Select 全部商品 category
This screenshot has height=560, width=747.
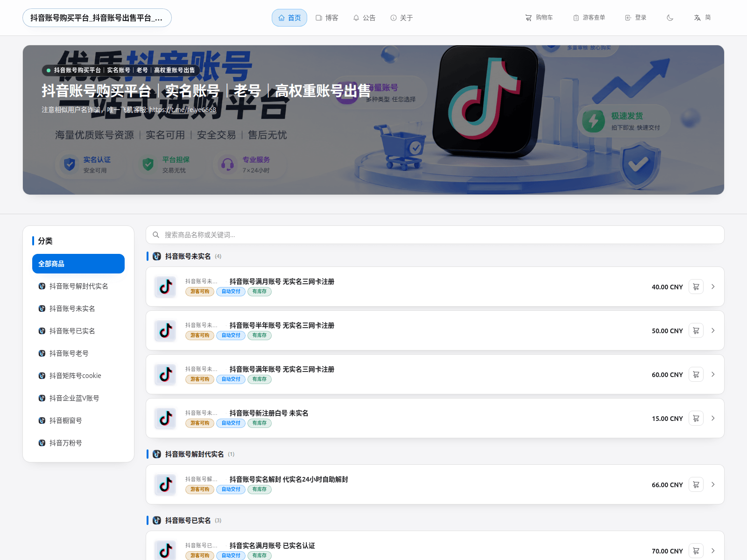tap(78, 264)
